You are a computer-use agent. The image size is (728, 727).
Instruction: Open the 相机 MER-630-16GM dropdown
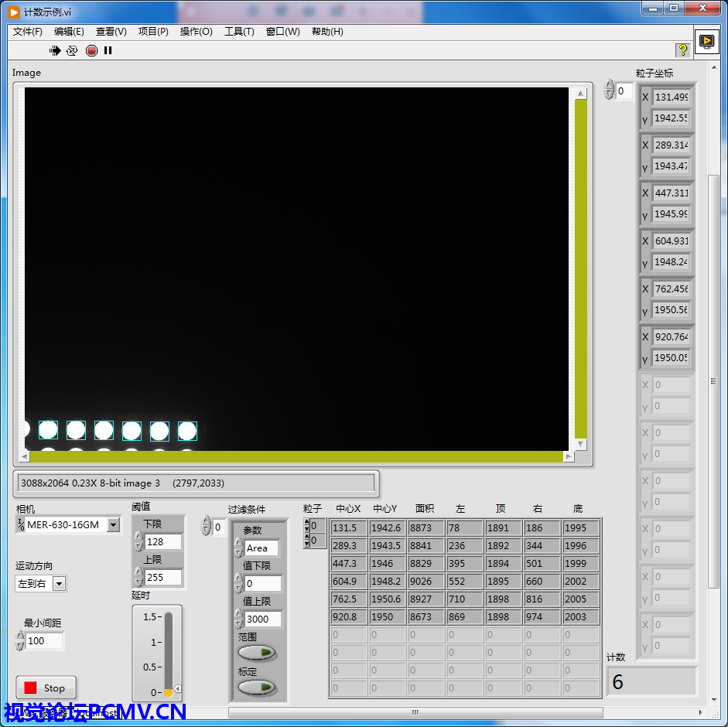[x=113, y=525]
